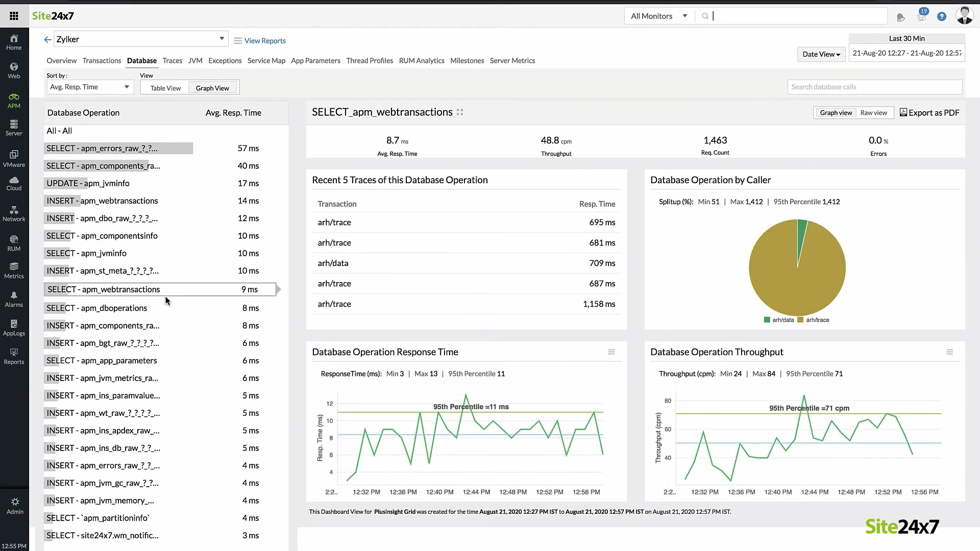Screen dimensions: 980x551
Task: Open Alarms section in sidebar
Action: (14, 299)
